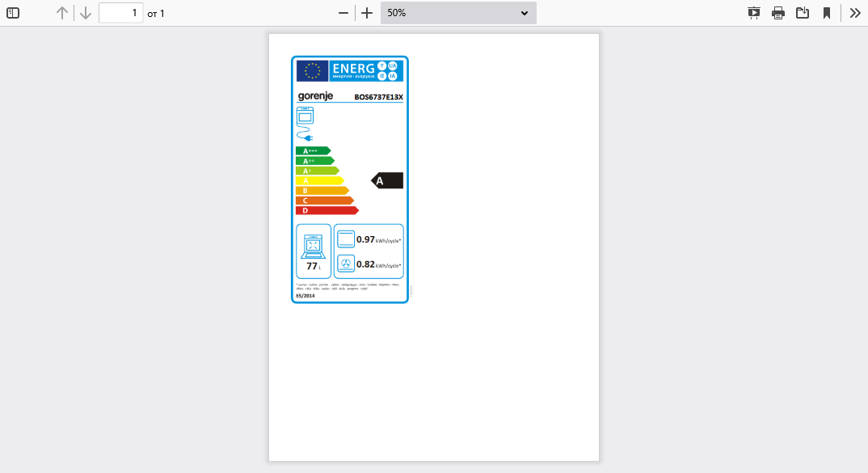Click the page count text 'от 1'

(x=156, y=13)
